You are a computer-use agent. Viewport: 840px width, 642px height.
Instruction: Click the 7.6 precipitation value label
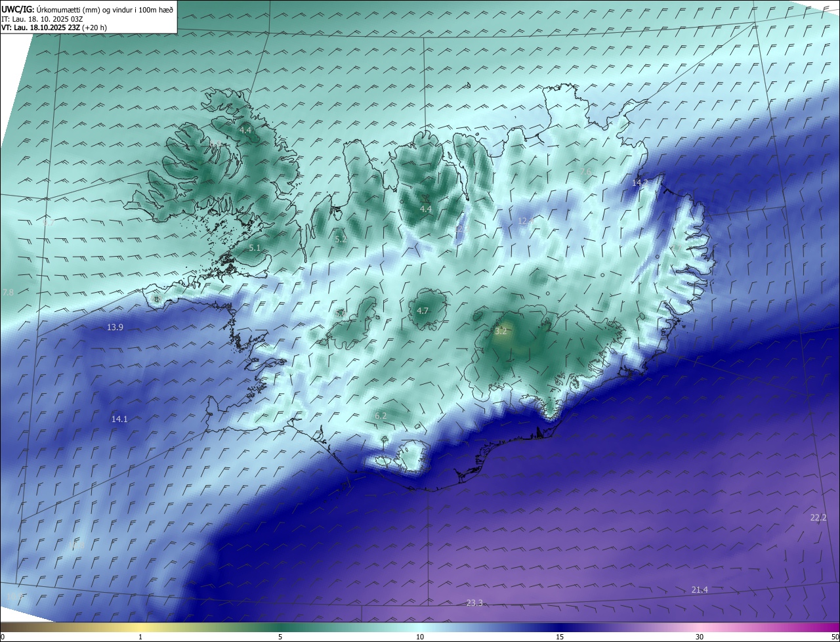pos(585,171)
